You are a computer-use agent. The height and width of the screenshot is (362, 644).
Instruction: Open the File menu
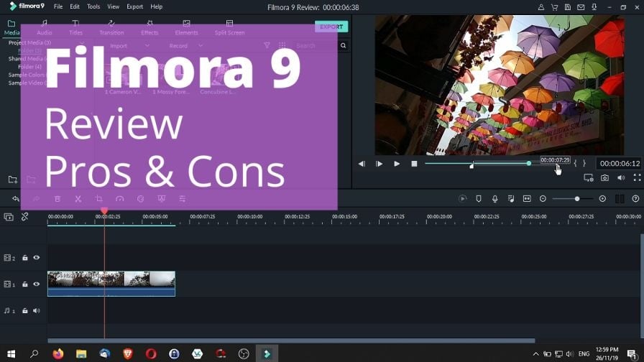pos(58,6)
